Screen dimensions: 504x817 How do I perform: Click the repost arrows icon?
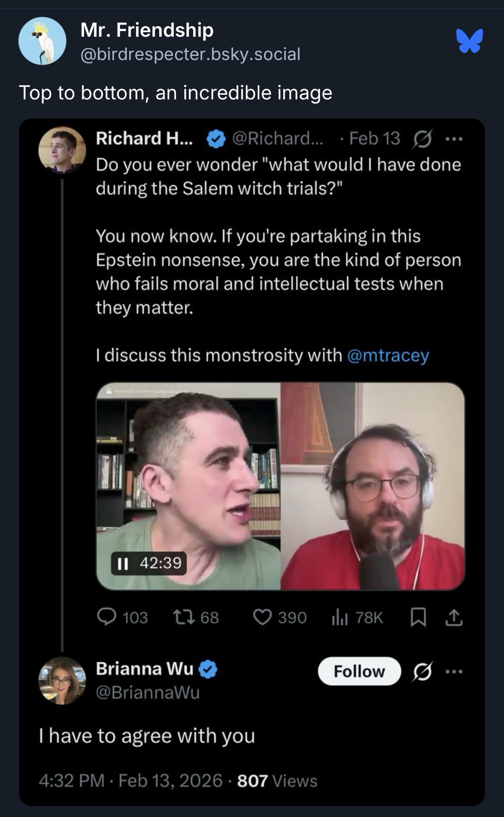183,617
